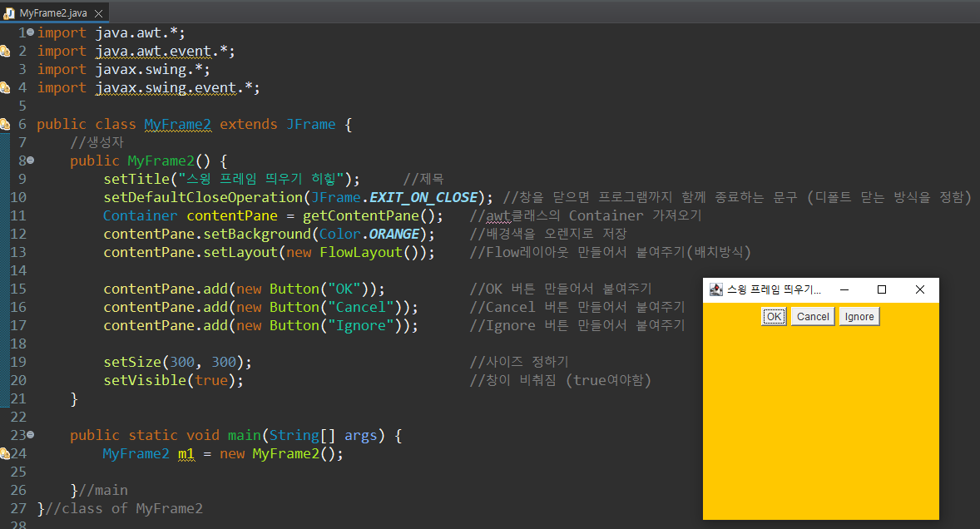This screenshot has width=980, height=529.
Task: Click the warning marker on line 4
Action: pos(5,87)
